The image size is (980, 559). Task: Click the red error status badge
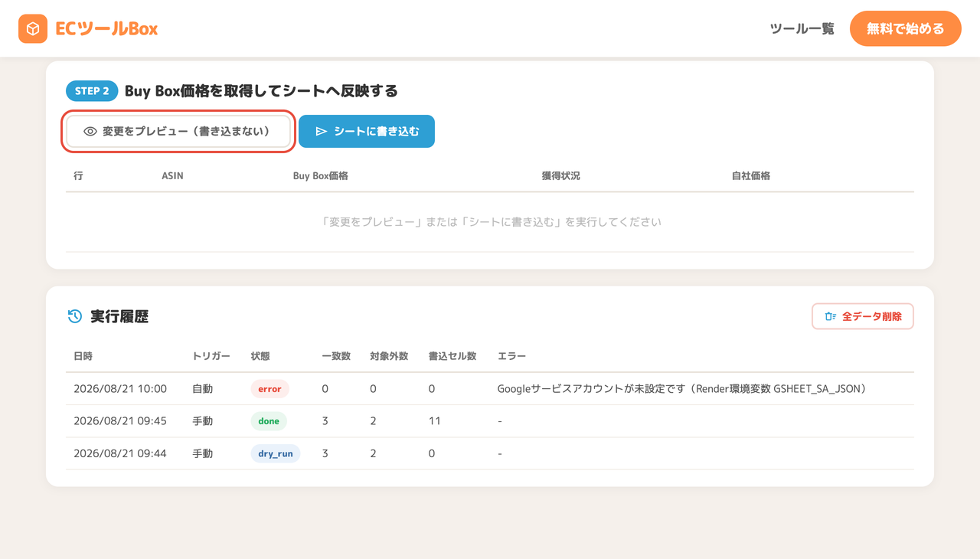[x=269, y=389]
